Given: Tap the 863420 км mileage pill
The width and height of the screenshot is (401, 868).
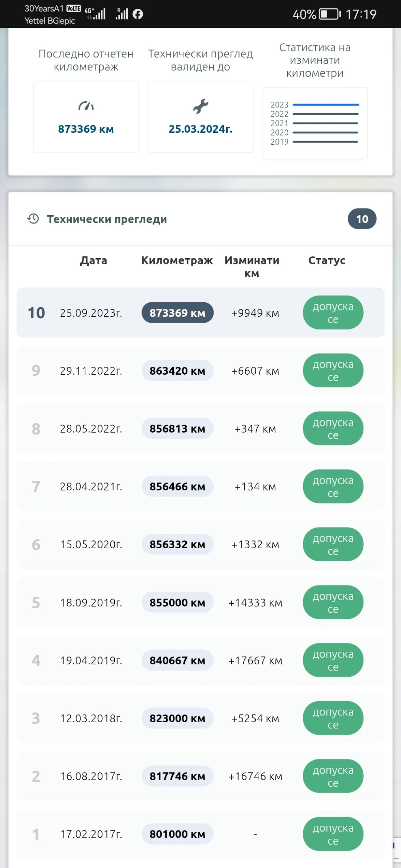Looking at the screenshot, I should coord(177,371).
